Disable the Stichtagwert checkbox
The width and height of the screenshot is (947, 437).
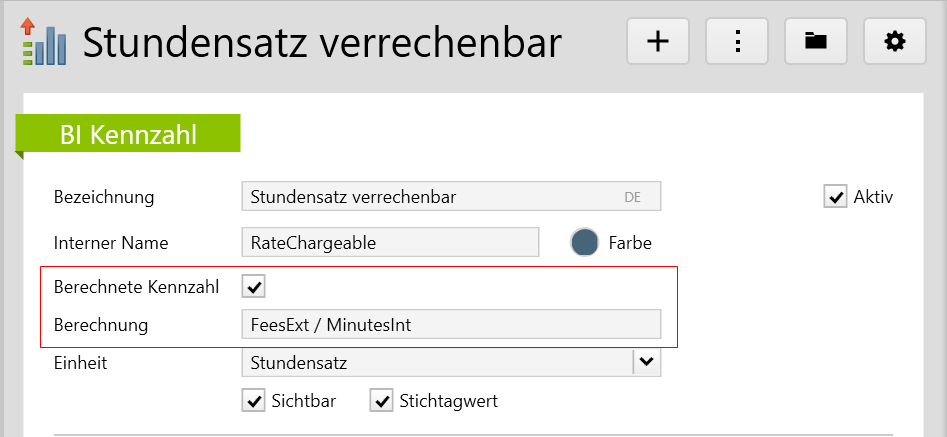click(381, 401)
